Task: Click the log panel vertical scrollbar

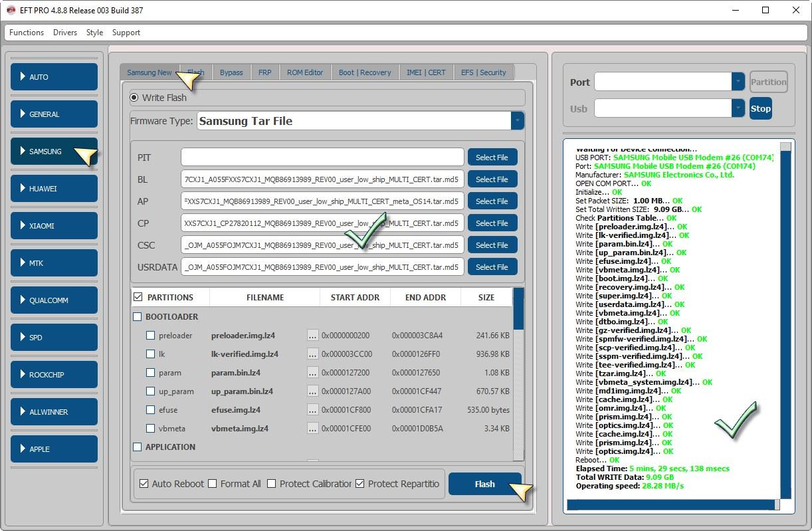Action: coord(785,319)
